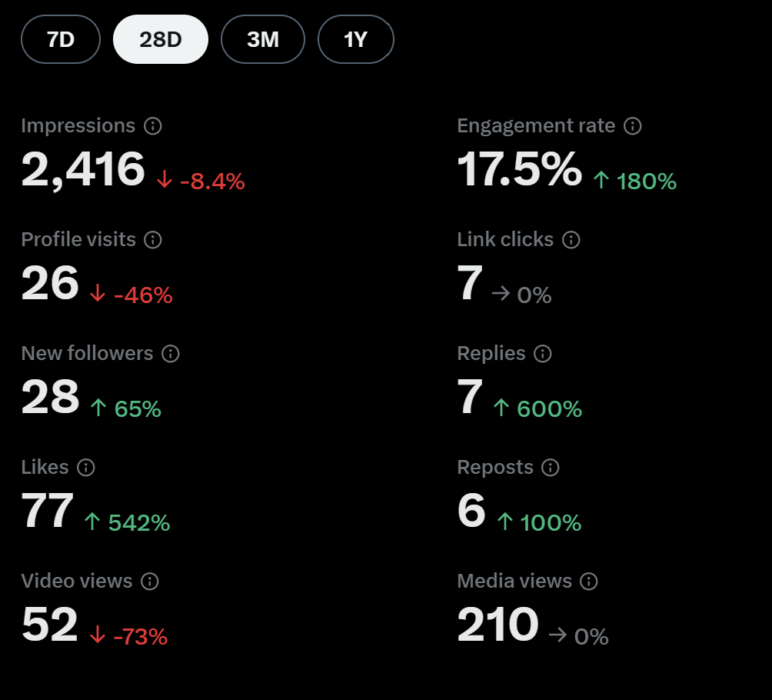Click the Reposts info icon
772x700 pixels.
[x=551, y=468]
